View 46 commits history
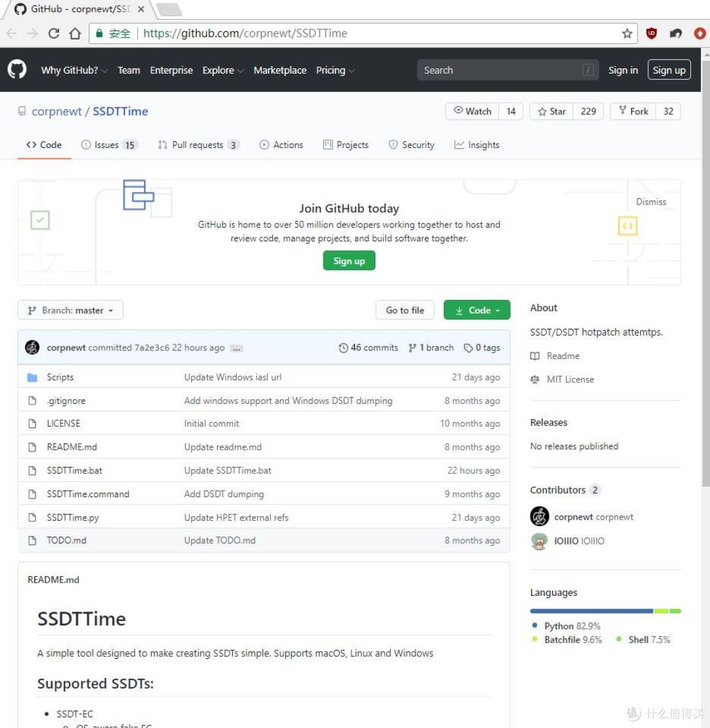Image resolution: width=710 pixels, height=728 pixels. coord(368,348)
